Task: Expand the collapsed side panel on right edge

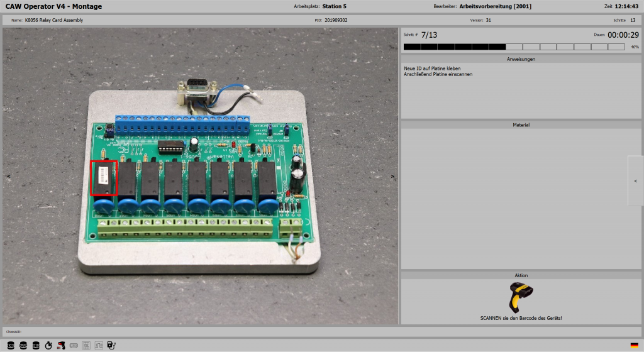Action: pos(636,181)
